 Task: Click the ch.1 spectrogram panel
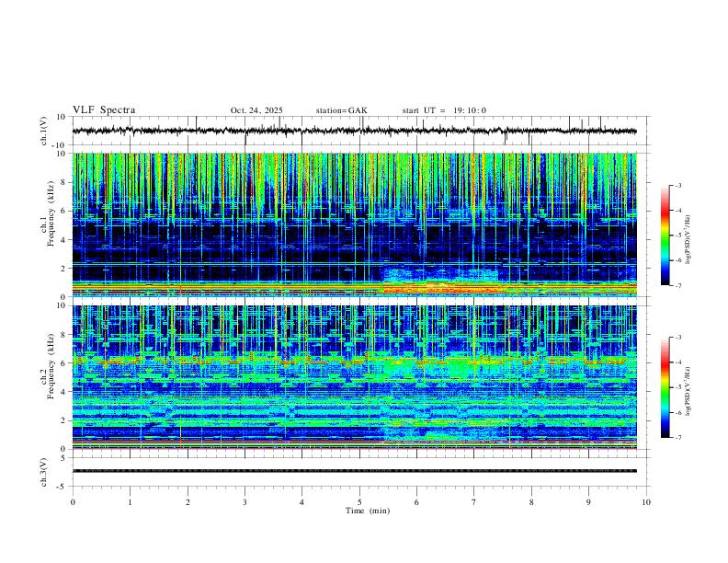tap(354, 224)
